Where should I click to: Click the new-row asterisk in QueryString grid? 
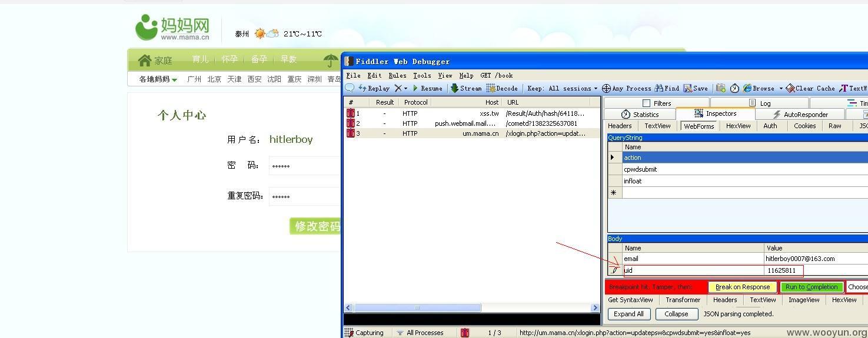click(614, 193)
